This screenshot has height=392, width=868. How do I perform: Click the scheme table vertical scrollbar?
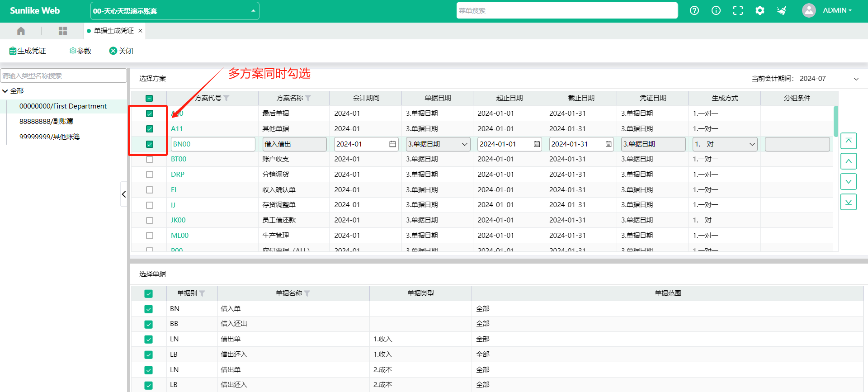click(836, 121)
